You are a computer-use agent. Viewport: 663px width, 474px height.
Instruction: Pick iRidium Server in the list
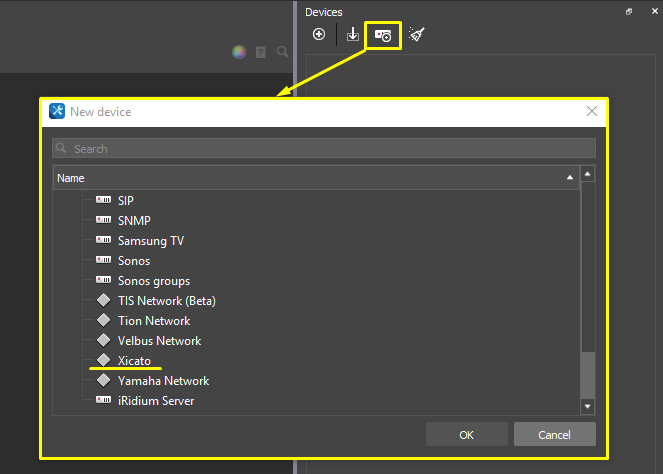(156, 401)
